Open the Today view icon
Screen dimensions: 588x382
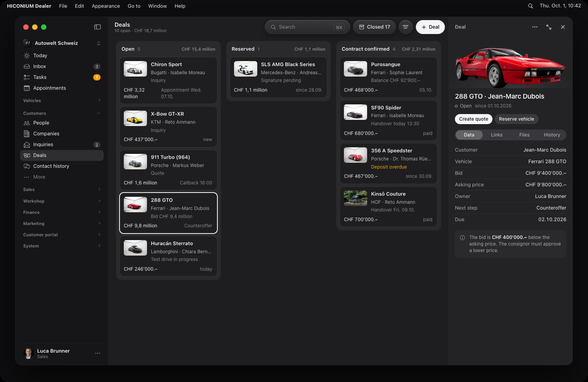click(27, 56)
